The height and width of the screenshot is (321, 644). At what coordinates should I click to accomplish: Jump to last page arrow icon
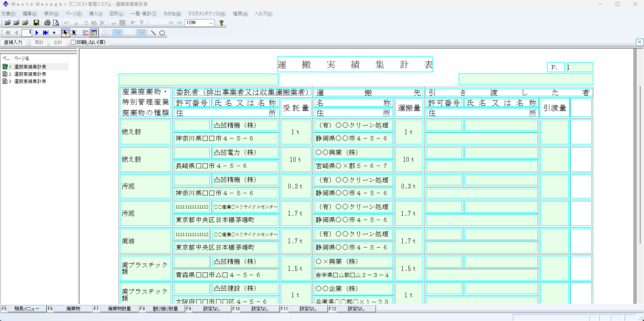[x=46, y=33]
